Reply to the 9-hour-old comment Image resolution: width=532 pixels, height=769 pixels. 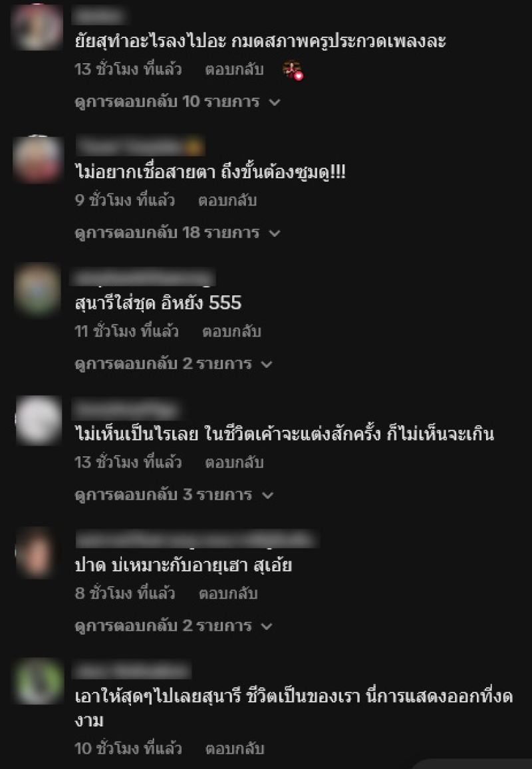coord(227,200)
